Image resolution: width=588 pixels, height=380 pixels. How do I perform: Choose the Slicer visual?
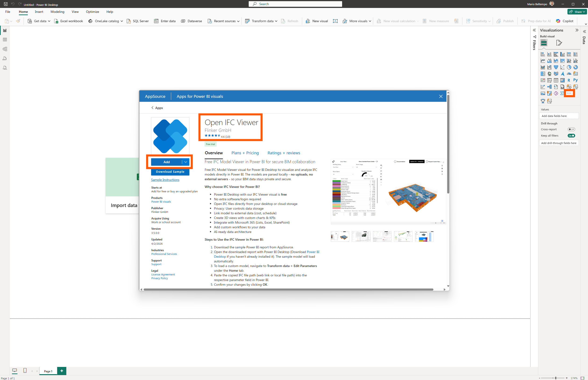click(x=549, y=80)
